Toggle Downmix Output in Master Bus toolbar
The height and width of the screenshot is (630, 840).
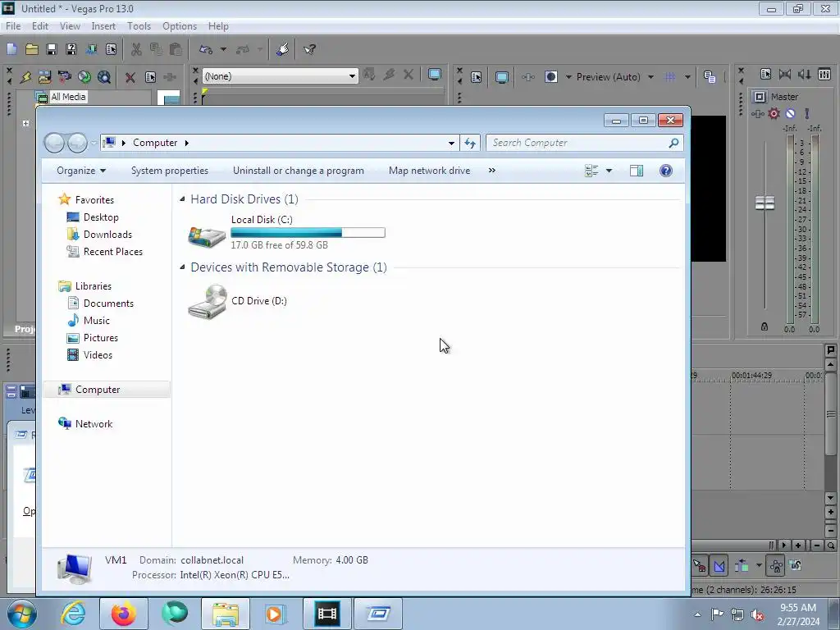pos(785,75)
